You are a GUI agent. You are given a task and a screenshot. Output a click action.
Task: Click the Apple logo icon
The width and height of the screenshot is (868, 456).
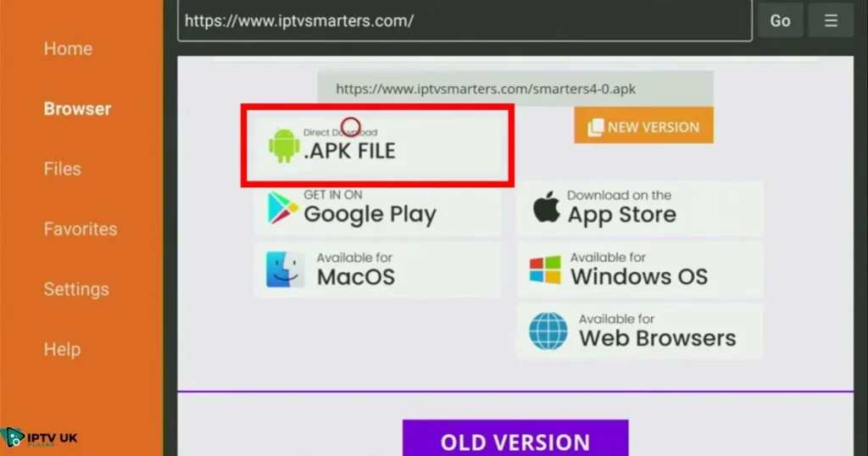[x=547, y=207]
